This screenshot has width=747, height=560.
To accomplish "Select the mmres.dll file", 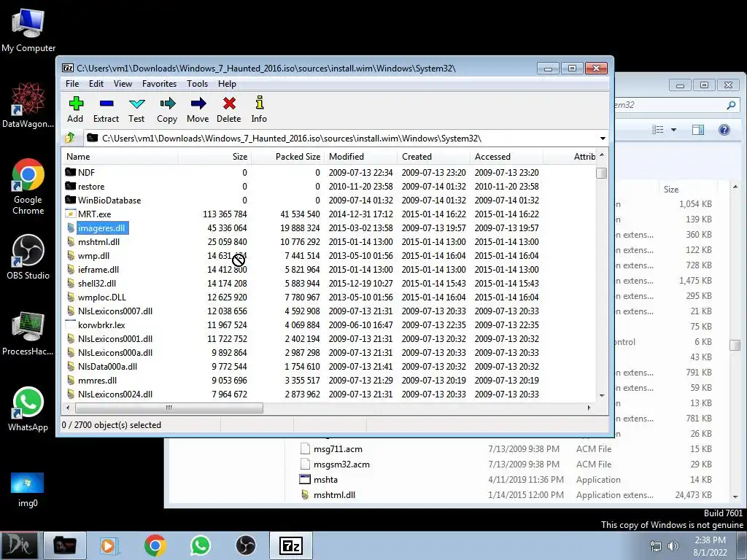I will click(91, 381).
